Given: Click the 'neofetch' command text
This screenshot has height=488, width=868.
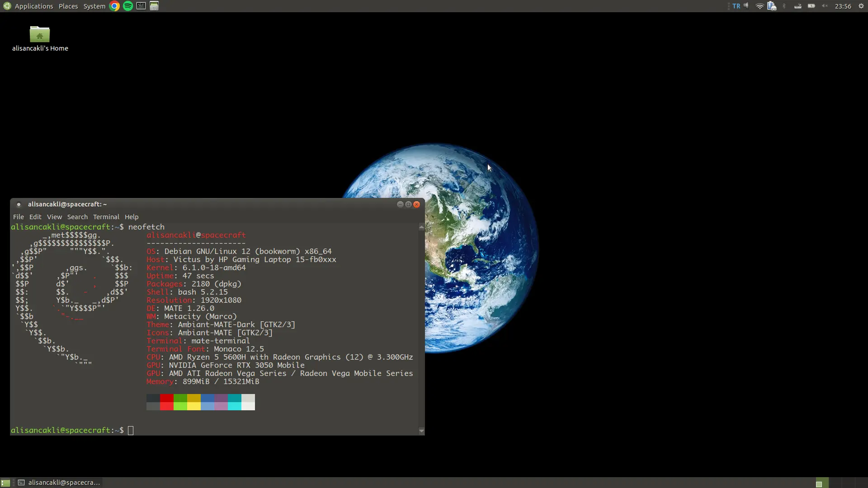Looking at the screenshot, I should point(146,227).
